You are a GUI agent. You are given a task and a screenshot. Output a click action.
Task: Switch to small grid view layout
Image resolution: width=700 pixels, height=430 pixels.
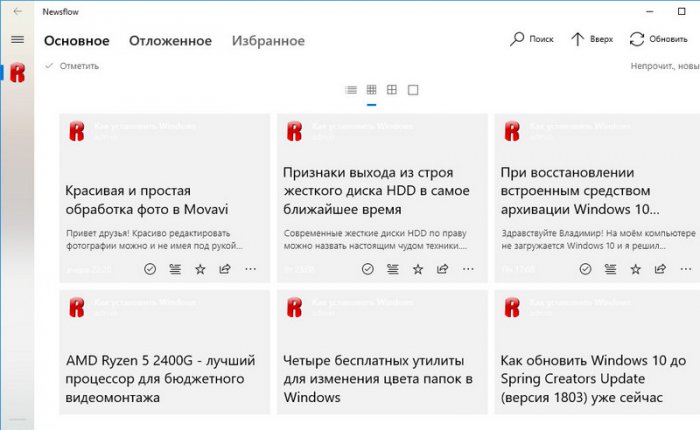(x=371, y=90)
